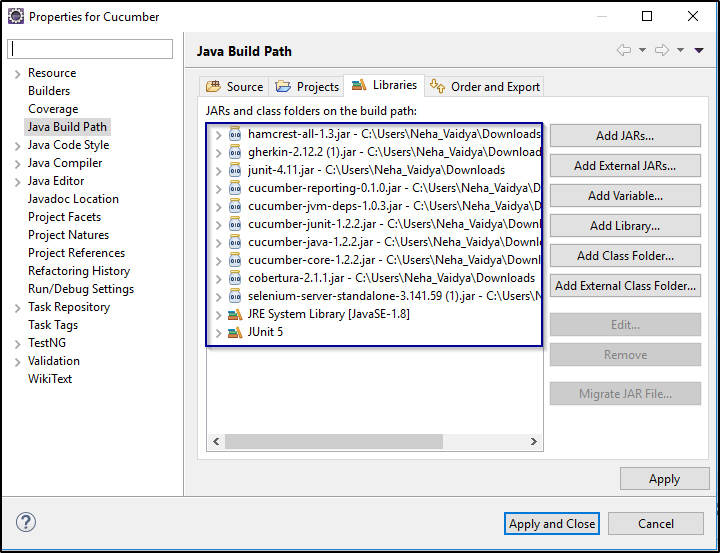
Task: Open back history dropdown arrow
Action: click(x=642, y=50)
